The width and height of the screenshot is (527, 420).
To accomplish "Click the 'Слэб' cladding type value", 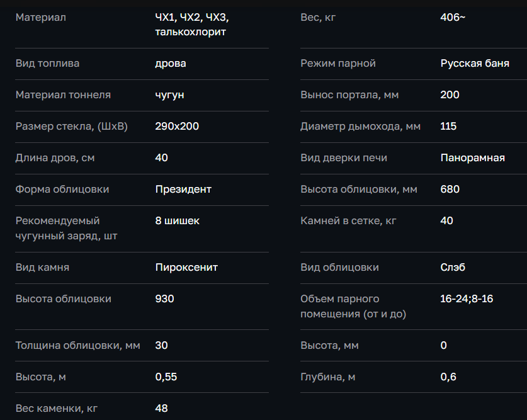I will tap(453, 268).
